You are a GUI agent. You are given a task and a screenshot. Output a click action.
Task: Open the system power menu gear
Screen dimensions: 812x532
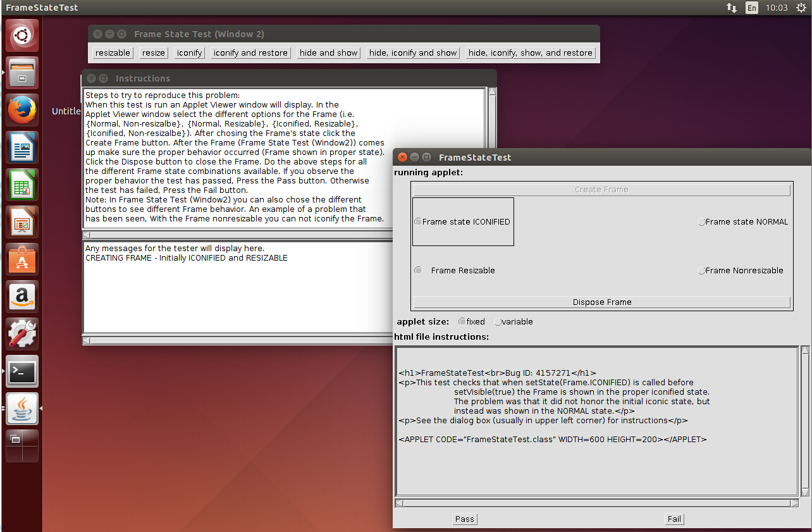click(801, 8)
